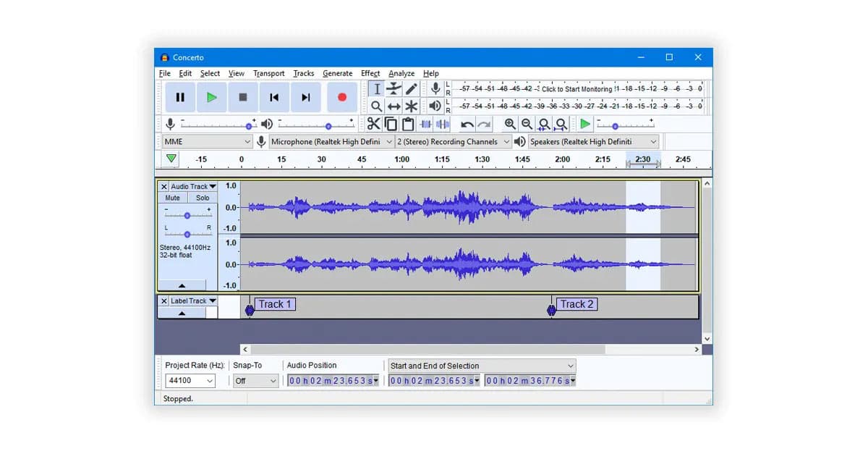Image resolution: width=868 pixels, height=454 pixels.
Task: Solo the audio track
Action: pyautogui.click(x=202, y=197)
